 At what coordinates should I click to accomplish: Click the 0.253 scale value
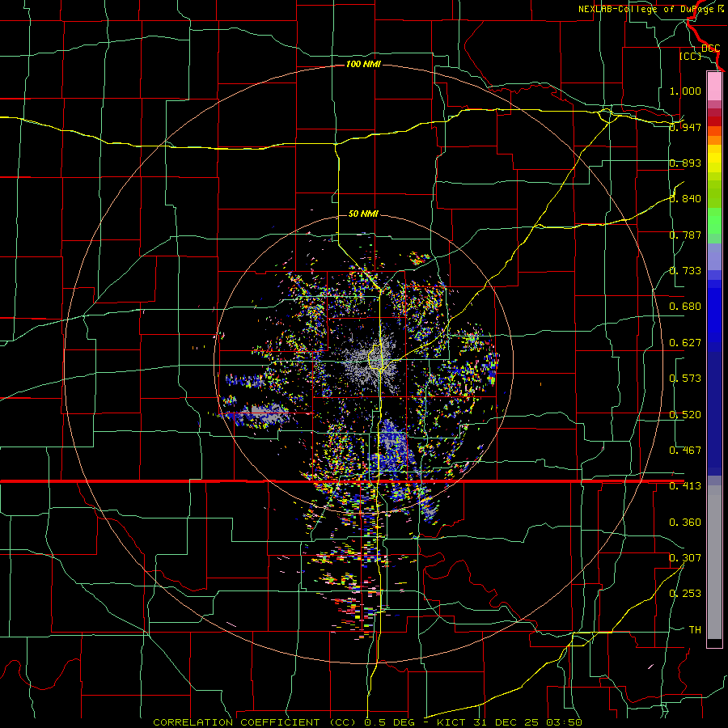(685, 594)
